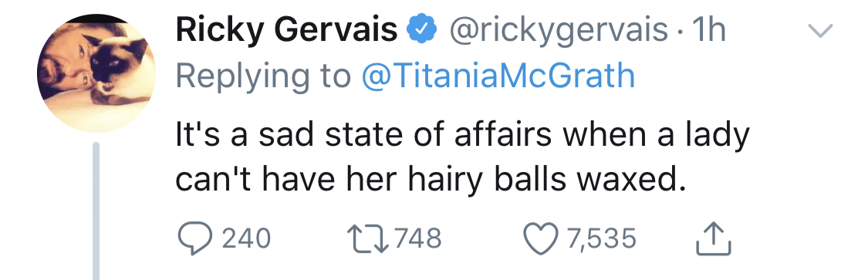Open Ricky Gervais's profile picture
This screenshot has width=868, height=280.
(x=96, y=73)
